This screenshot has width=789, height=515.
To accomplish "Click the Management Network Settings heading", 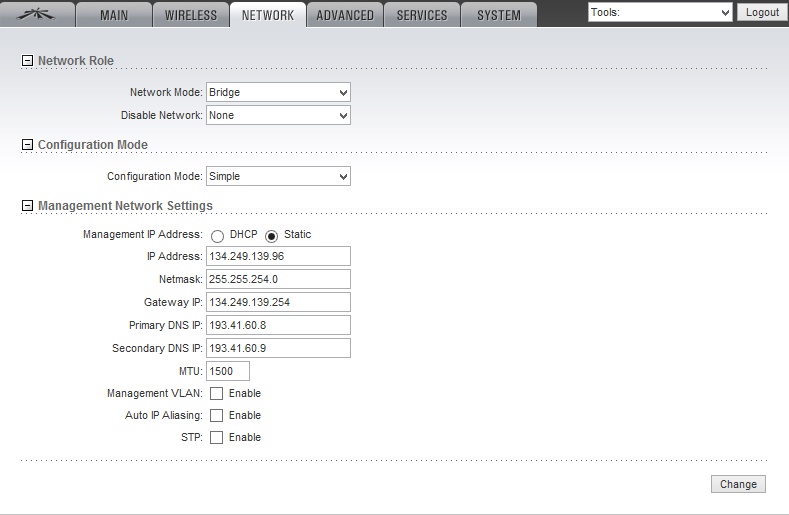I will click(x=125, y=205).
